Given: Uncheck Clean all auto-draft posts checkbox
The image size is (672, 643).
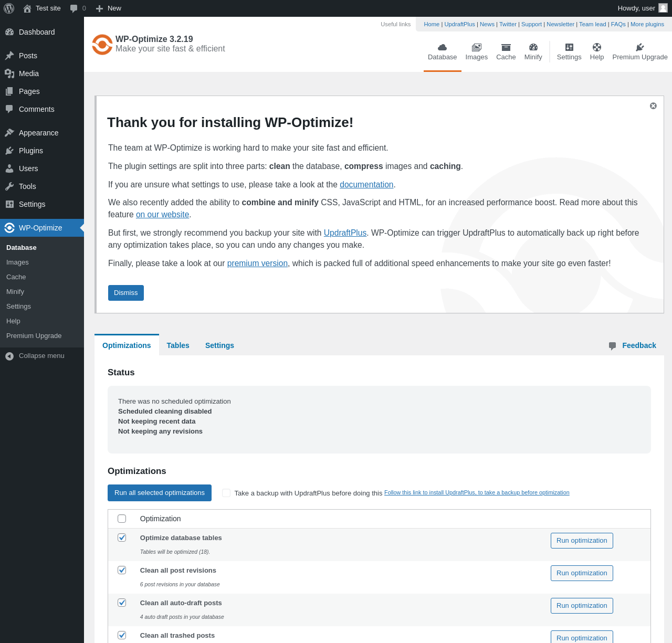Looking at the screenshot, I should click(122, 603).
